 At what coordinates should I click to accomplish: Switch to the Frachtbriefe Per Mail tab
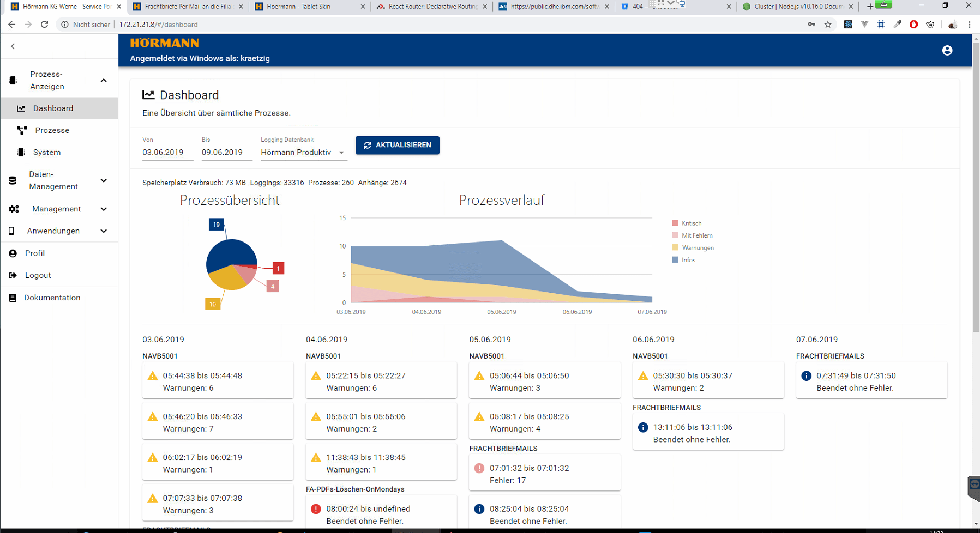(188, 7)
